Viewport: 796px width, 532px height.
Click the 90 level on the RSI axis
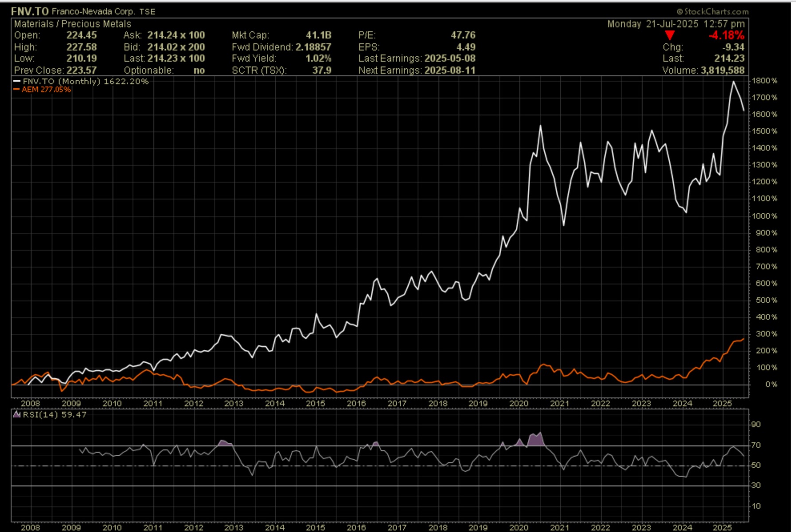[756, 424]
